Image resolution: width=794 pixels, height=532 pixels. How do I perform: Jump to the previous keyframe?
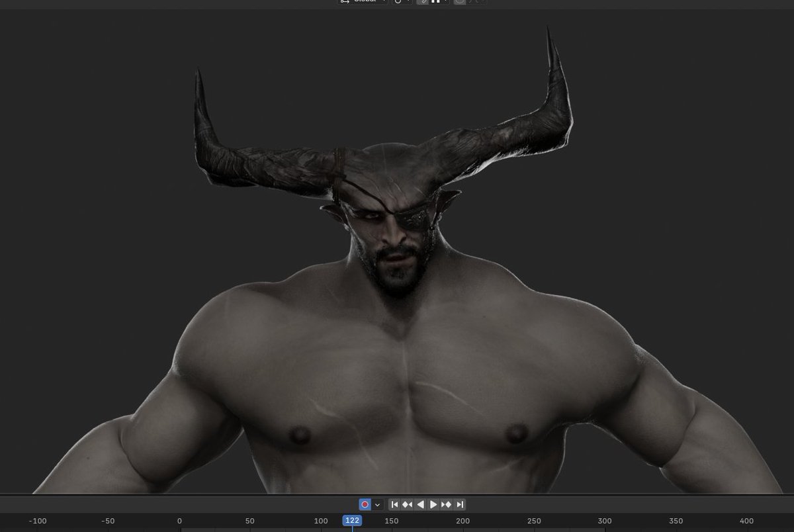click(x=407, y=504)
